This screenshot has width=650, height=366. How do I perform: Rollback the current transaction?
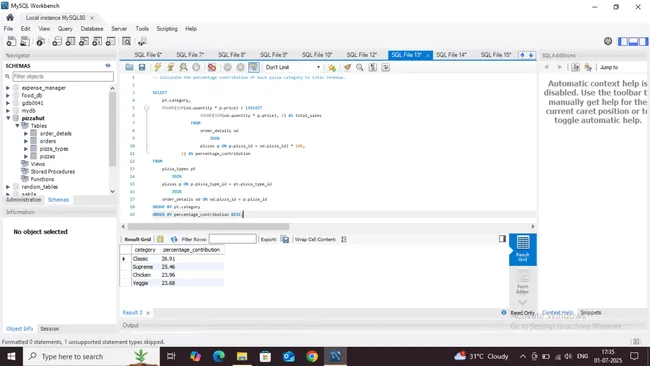[240, 67]
